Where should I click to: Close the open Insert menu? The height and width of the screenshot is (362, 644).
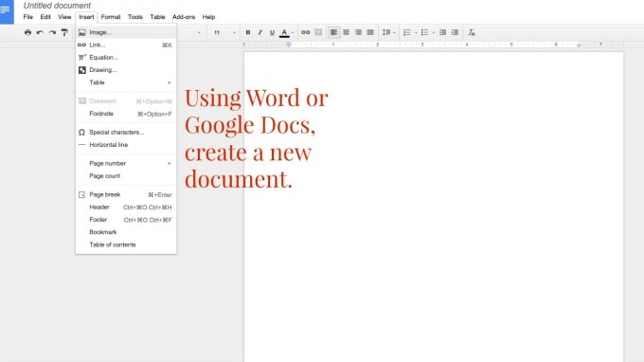coord(86,17)
